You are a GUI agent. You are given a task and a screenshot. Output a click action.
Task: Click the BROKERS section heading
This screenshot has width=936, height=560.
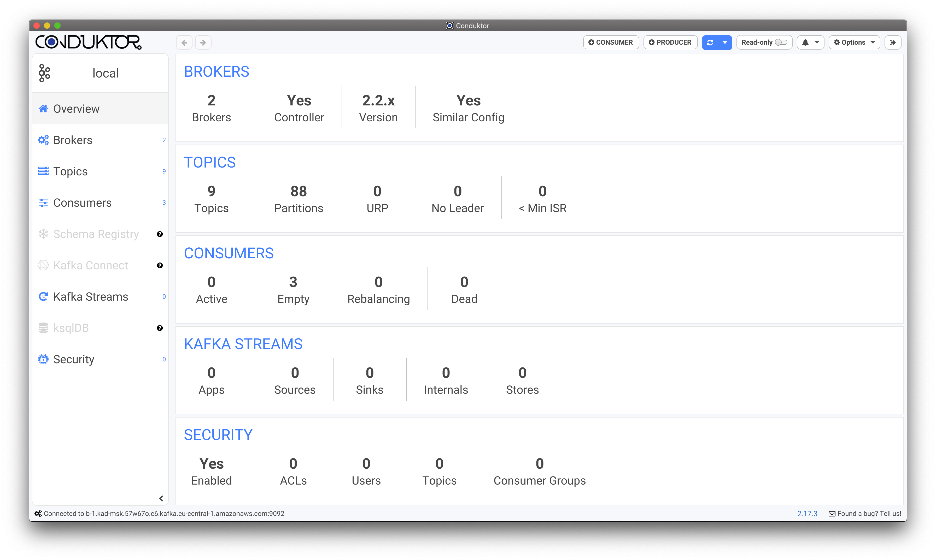tap(216, 72)
